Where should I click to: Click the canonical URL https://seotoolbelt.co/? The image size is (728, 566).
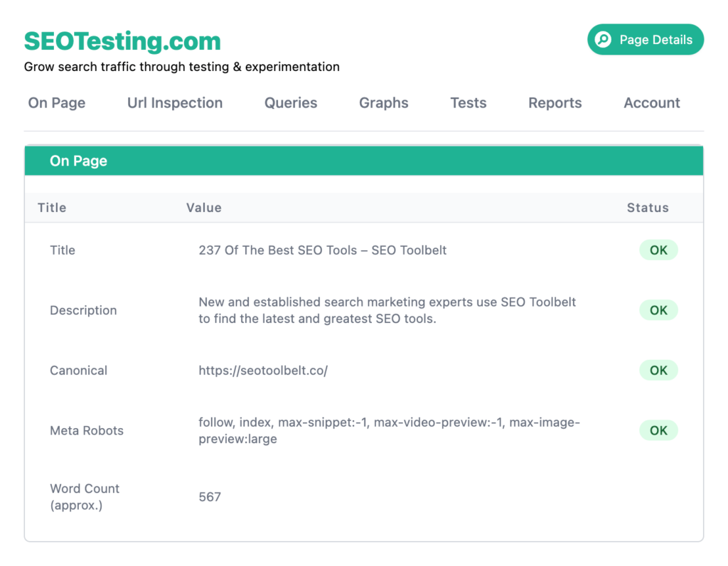[263, 370]
